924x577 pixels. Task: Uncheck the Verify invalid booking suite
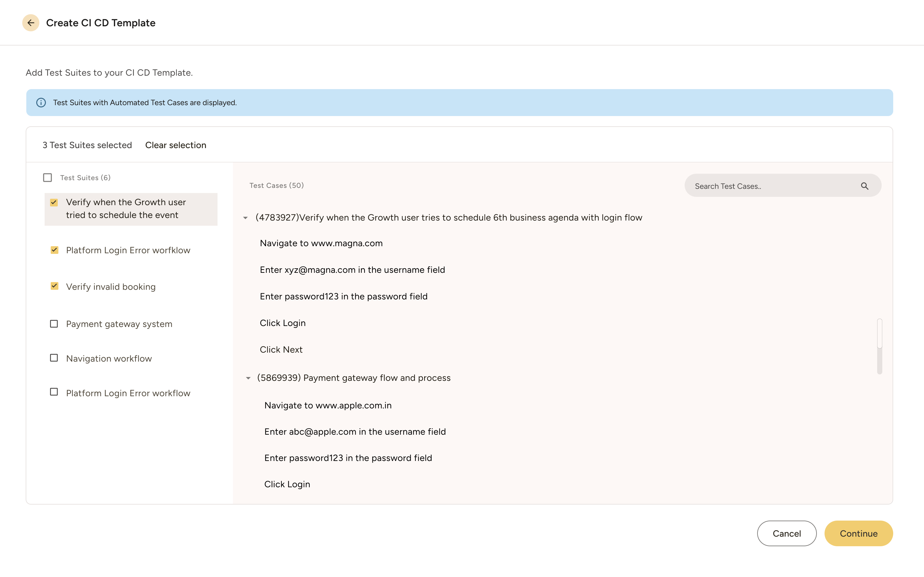[x=54, y=286]
